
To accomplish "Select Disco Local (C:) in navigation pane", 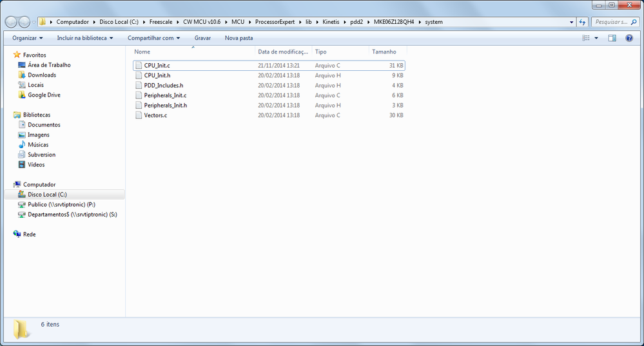I will tap(47, 195).
